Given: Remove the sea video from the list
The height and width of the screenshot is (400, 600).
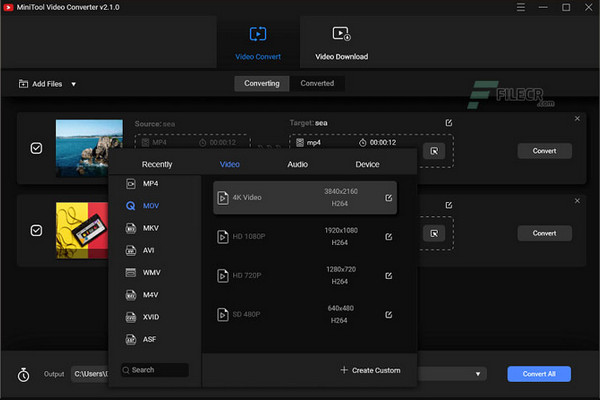Looking at the screenshot, I should coord(577,119).
